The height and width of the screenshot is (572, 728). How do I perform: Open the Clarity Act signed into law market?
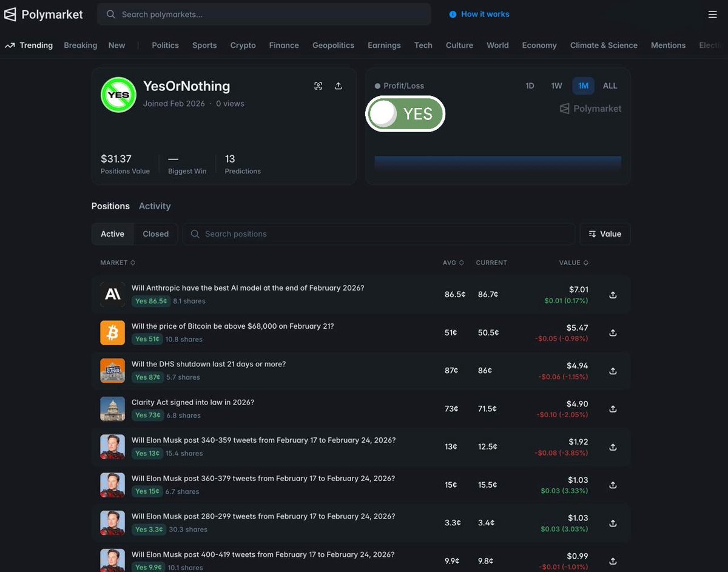[x=193, y=403]
